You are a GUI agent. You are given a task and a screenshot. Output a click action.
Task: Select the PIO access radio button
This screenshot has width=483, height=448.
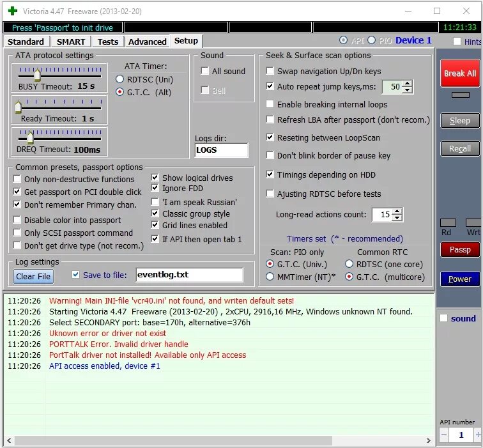point(371,40)
